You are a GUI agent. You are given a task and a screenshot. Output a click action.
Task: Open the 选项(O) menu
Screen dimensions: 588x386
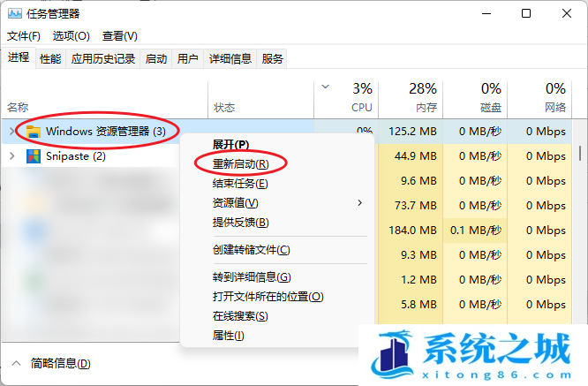(72, 36)
